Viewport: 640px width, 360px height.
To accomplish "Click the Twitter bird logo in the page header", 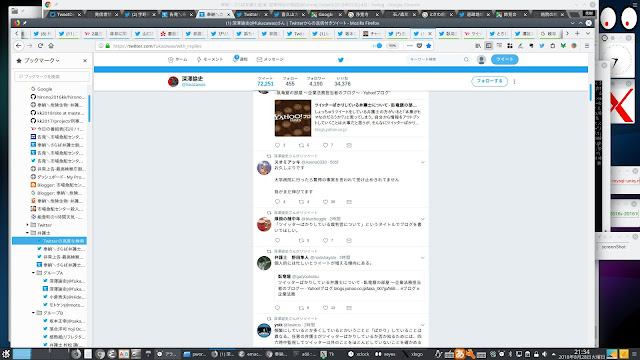I will (341, 60).
